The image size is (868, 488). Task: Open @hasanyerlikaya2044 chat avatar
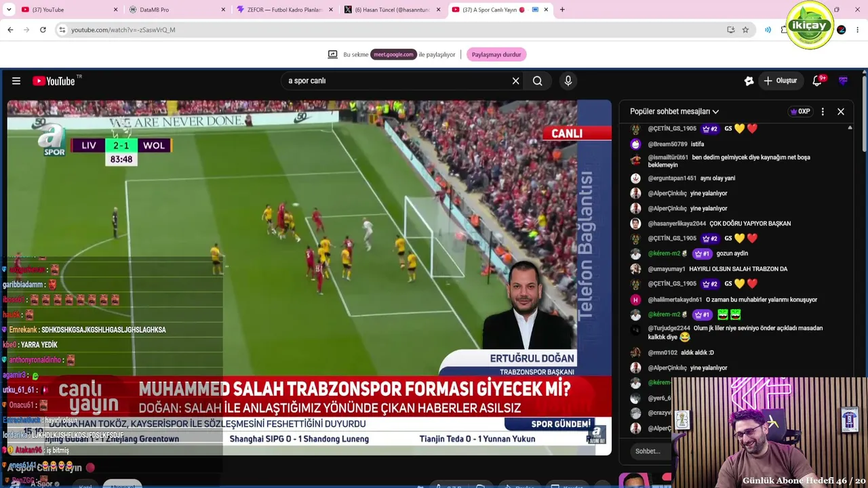point(635,224)
